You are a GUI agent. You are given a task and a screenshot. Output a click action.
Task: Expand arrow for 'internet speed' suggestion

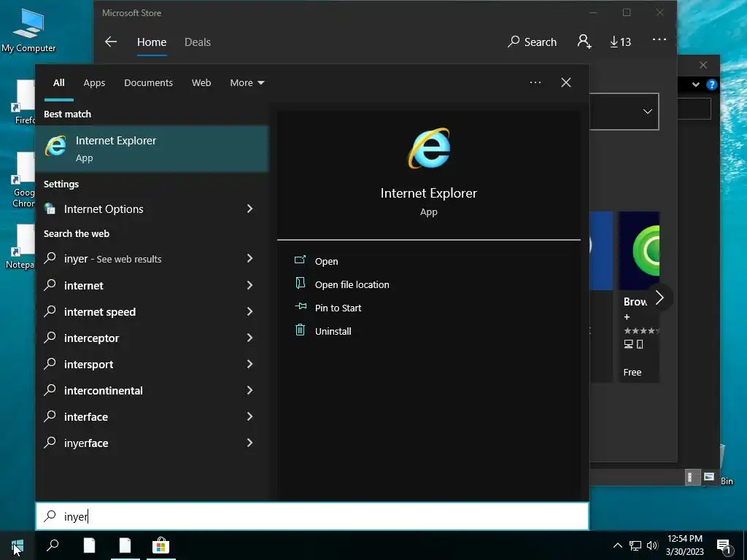coord(249,311)
